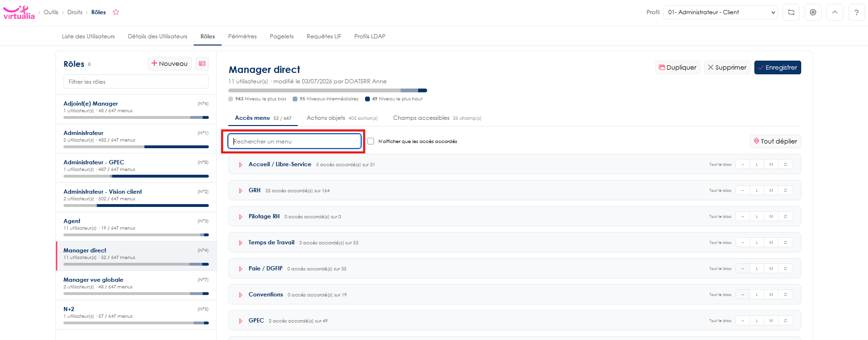868x340 pixels.
Task: Create a role with the Nouveau button
Action: tap(170, 63)
